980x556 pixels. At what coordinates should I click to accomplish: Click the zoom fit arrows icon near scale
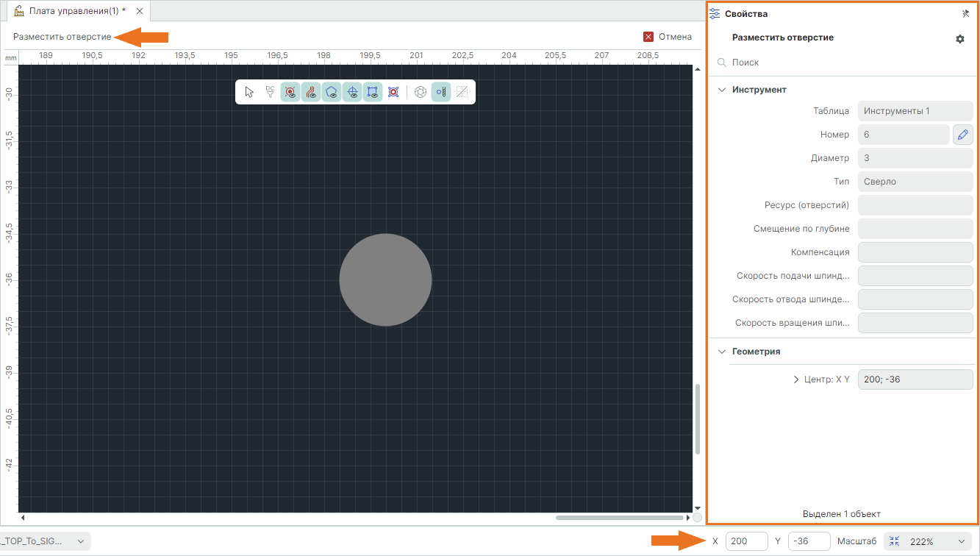pyautogui.click(x=895, y=541)
